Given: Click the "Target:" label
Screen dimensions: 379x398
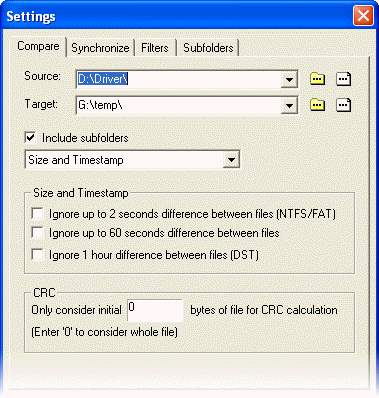Looking at the screenshot, I should click(x=41, y=104).
